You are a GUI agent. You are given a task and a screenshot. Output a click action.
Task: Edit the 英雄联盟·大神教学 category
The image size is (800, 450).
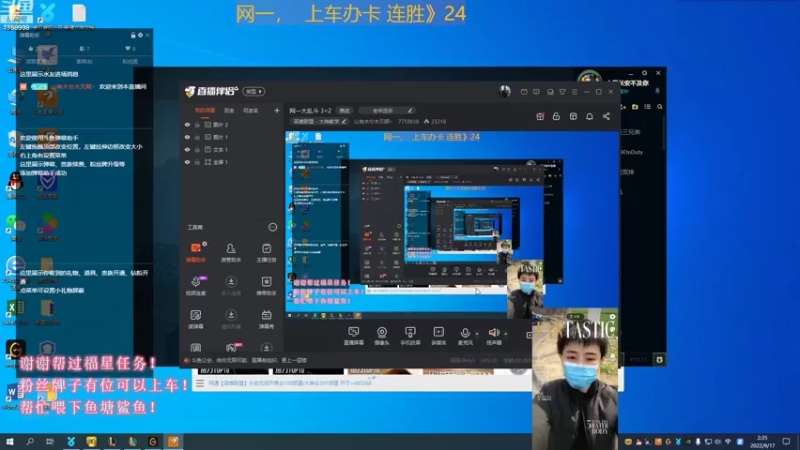coord(319,121)
